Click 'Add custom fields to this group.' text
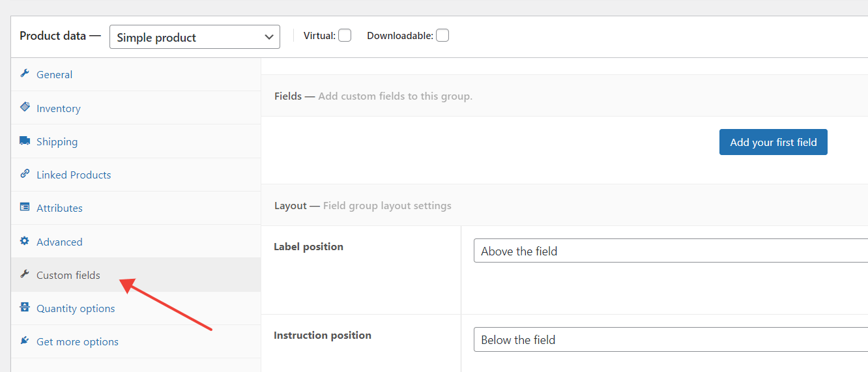Screen dimensions: 868x372 (x=395, y=96)
